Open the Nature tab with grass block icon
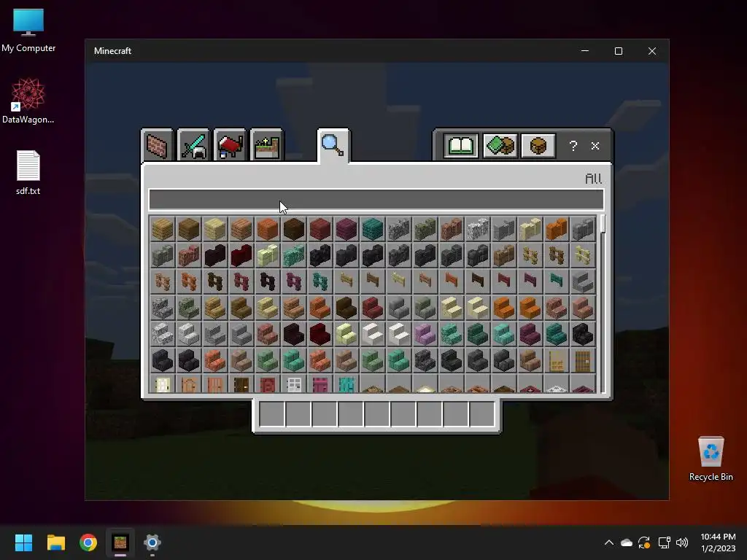 tap(267, 145)
